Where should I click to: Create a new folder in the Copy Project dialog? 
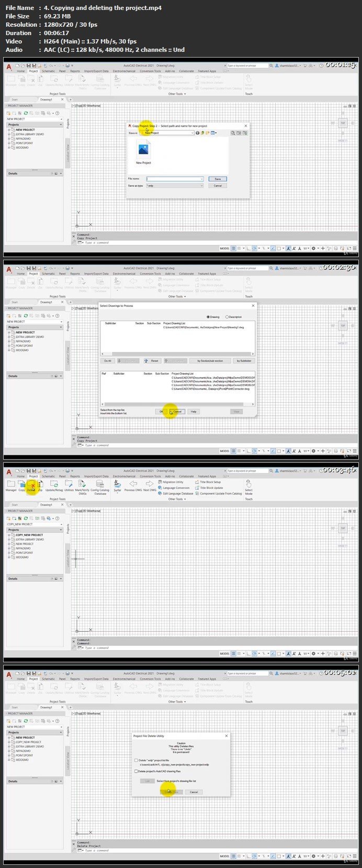point(208,133)
